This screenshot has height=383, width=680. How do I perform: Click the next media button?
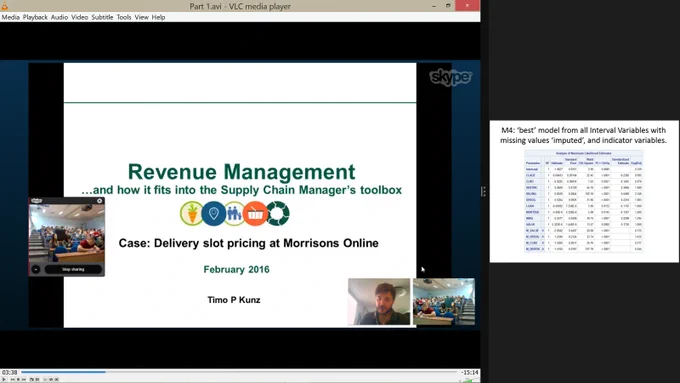[x=24, y=380]
